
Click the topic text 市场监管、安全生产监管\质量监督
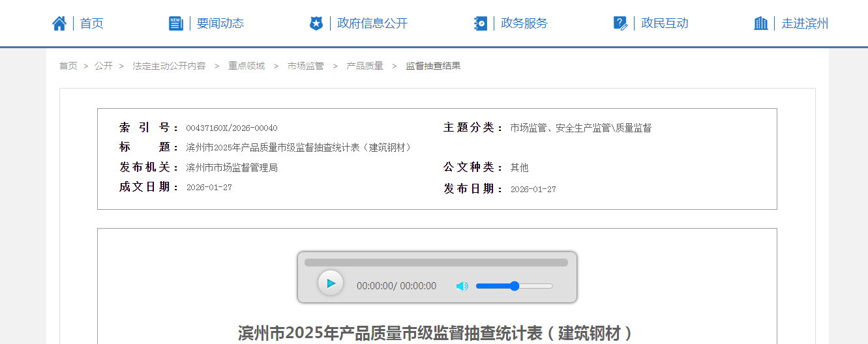tap(580, 128)
